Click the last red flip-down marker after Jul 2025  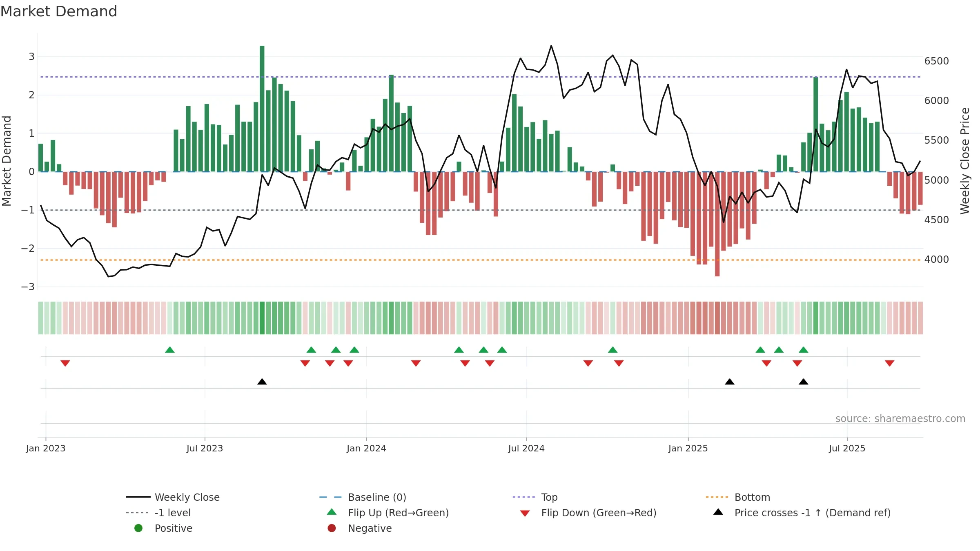(890, 363)
